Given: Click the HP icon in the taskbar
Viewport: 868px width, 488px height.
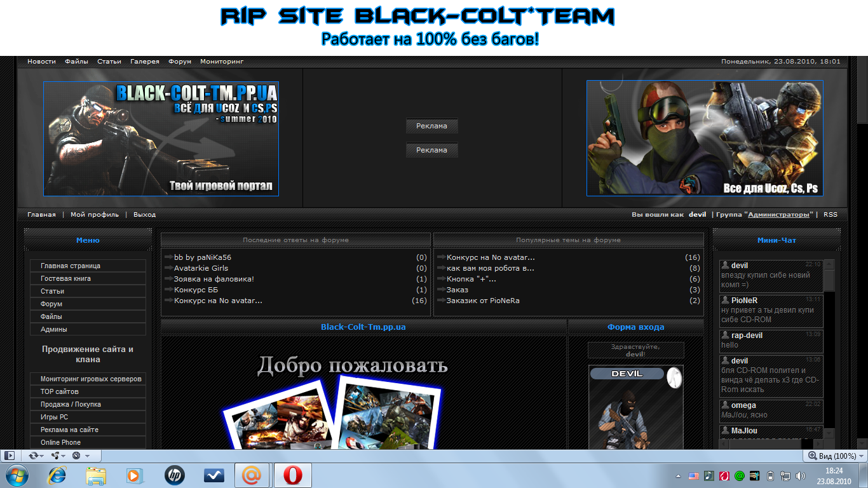Looking at the screenshot, I should (174, 475).
